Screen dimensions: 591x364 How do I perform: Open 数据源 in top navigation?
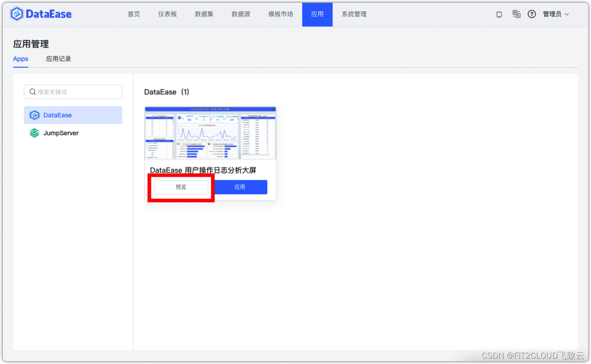241,14
